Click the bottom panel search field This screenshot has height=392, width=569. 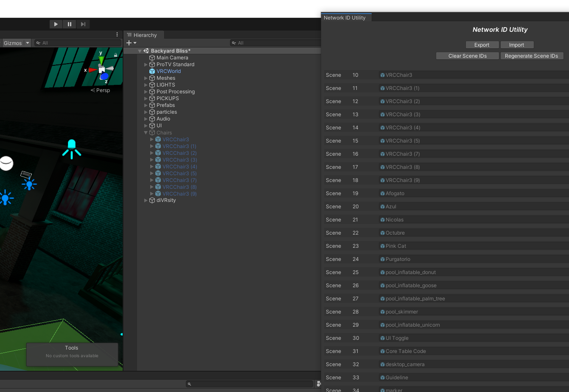tap(250, 384)
